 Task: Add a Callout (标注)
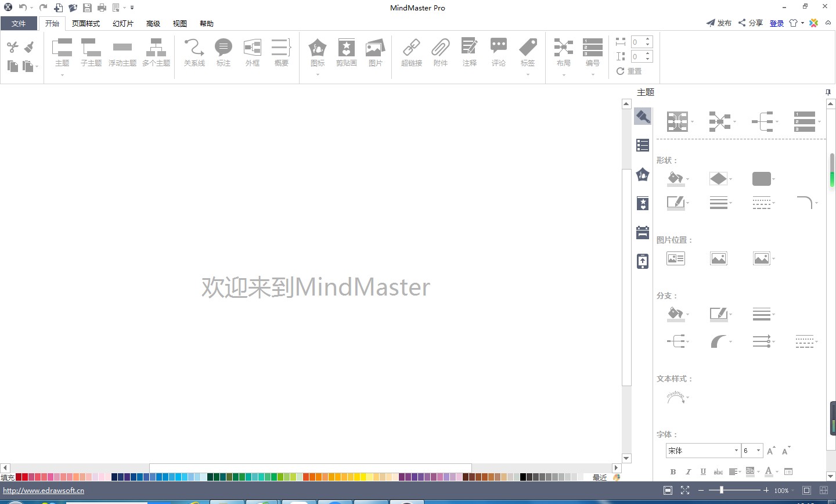(x=224, y=53)
